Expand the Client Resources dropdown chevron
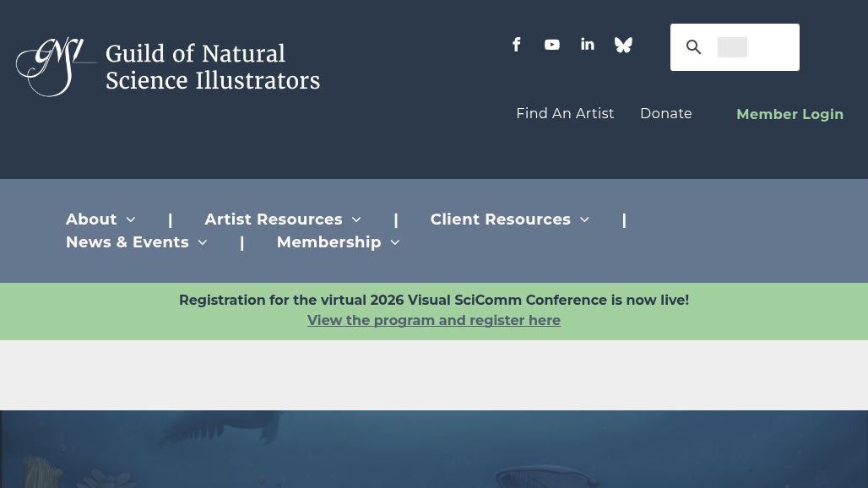Screen dimensions: 868x488 click(584, 220)
